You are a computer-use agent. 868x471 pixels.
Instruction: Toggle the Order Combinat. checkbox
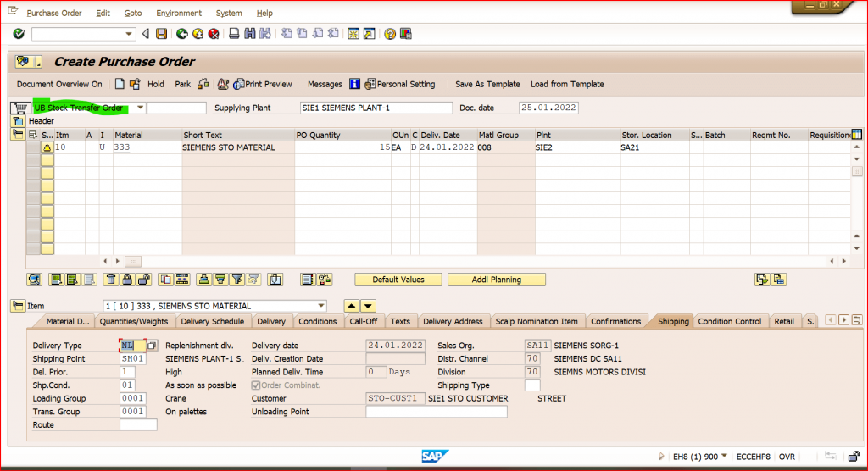[x=256, y=385]
